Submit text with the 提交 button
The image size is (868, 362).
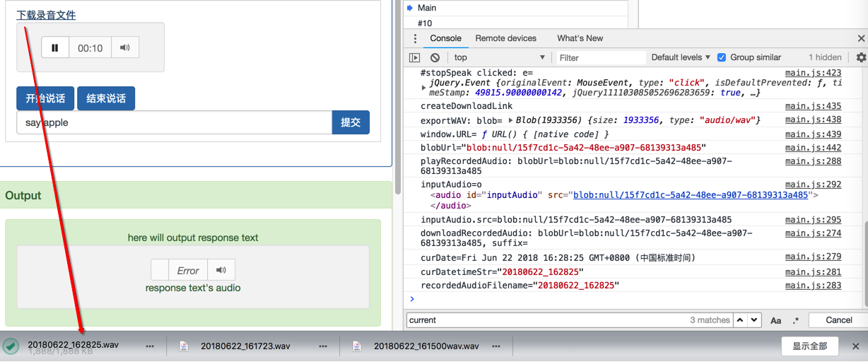[351, 122]
